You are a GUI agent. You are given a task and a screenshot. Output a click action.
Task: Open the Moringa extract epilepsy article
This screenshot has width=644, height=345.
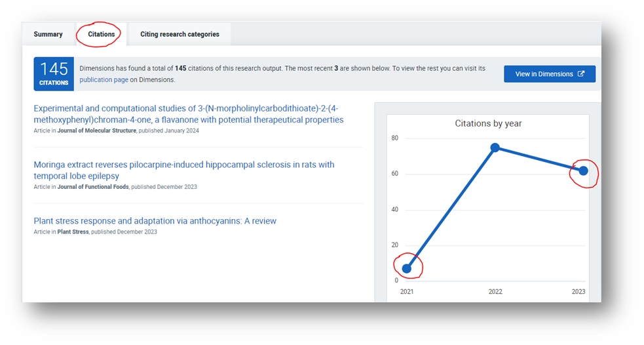[x=183, y=170]
